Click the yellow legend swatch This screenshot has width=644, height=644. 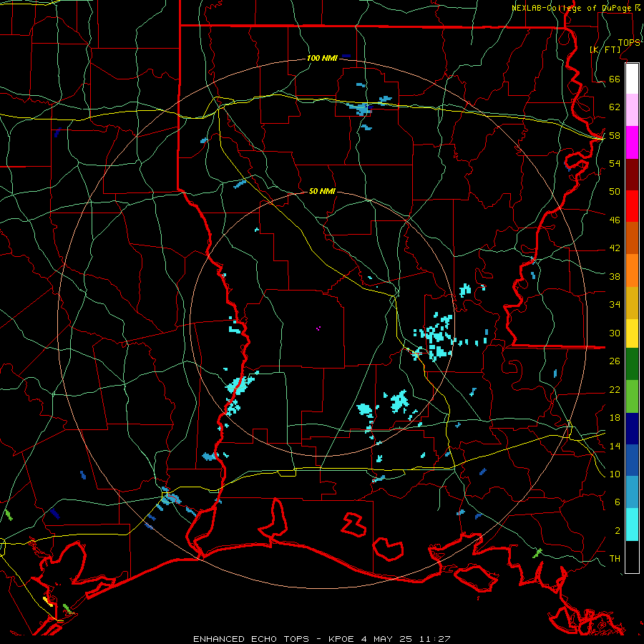tap(632, 333)
